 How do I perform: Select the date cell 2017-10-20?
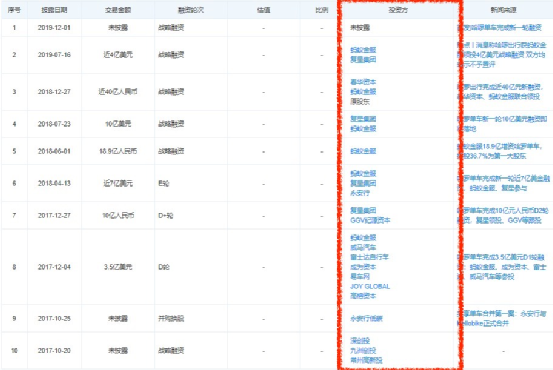click(54, 351)
